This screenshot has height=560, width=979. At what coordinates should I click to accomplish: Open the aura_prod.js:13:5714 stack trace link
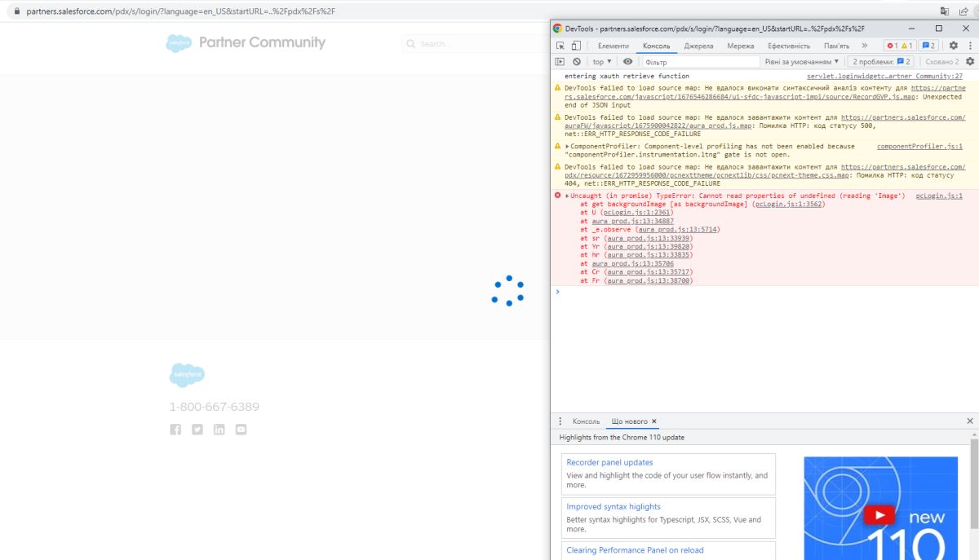point(676,229)
